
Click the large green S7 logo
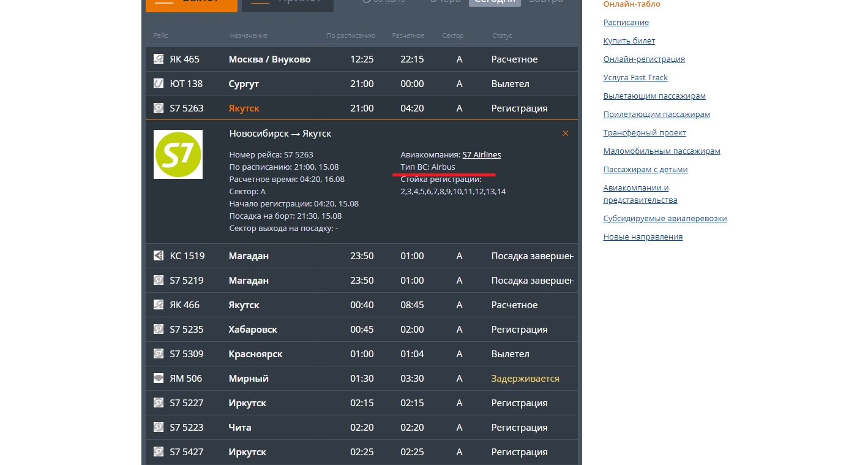click(178, 154)
